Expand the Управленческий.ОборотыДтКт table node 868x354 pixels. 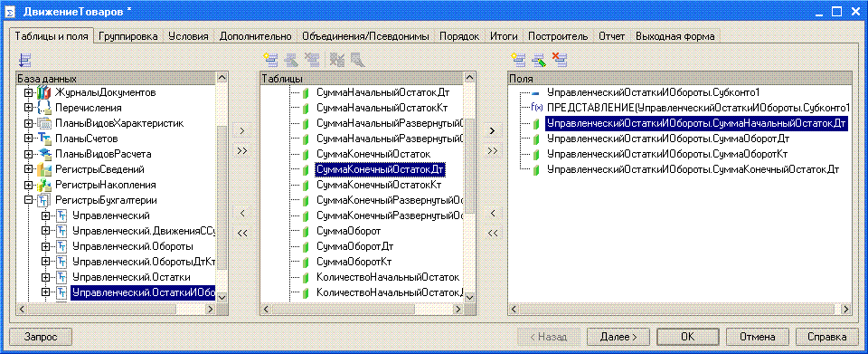pyautogui.click(x=46, y=262)
